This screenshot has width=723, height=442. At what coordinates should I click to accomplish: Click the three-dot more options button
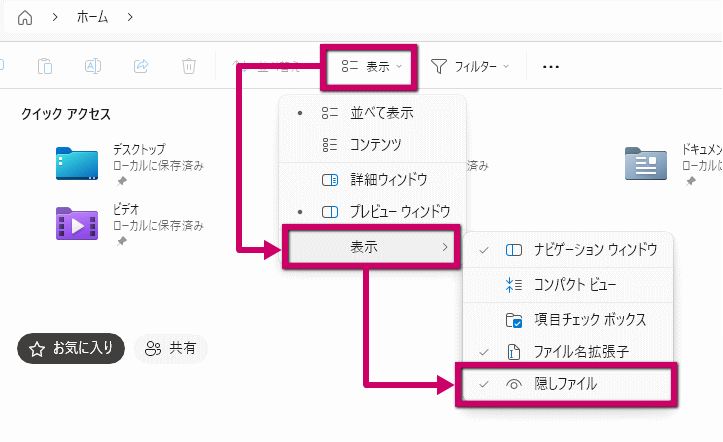pyautogui.click(x=550, y=67)
